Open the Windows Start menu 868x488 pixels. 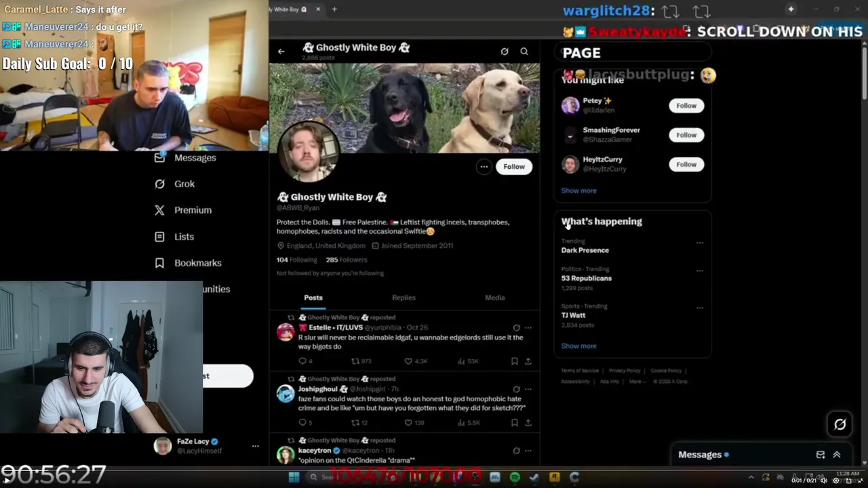pos(294,477)
